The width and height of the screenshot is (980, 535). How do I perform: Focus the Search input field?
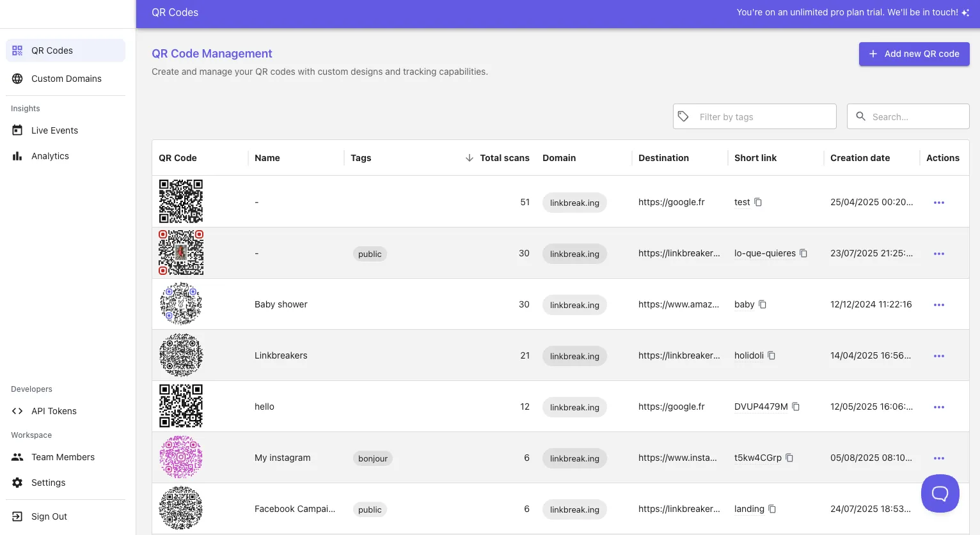(x=908, y=116)
